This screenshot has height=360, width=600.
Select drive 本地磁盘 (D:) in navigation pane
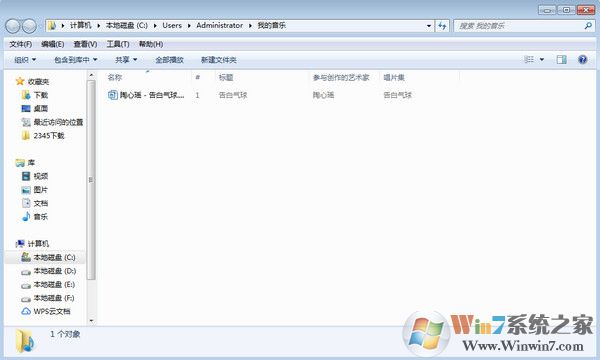tap(55, 271)
